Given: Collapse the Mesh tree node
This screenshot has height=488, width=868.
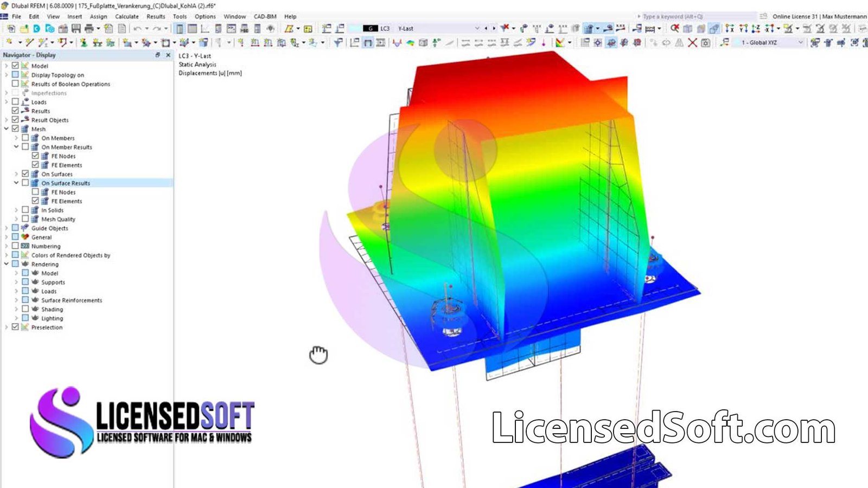Looking at the screenshot, I should (x=6, y=129).
